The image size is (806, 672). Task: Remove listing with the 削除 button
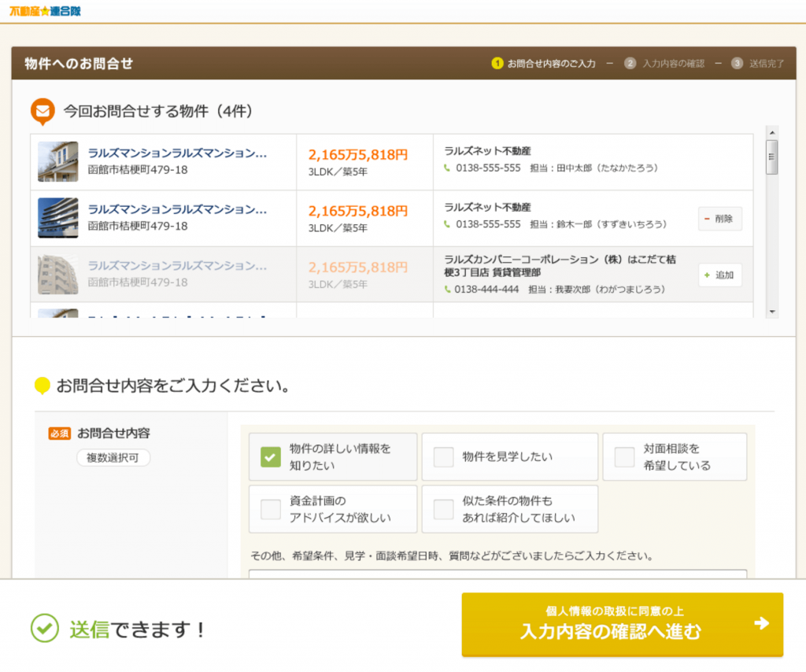tap(719, 219)
